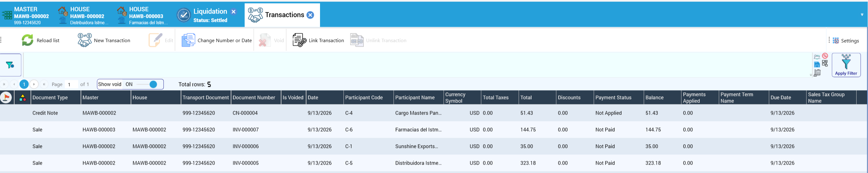The height and width of the screenshot is (173, 868).
Task: Open the Settings menu
Action: click(846, 40)
